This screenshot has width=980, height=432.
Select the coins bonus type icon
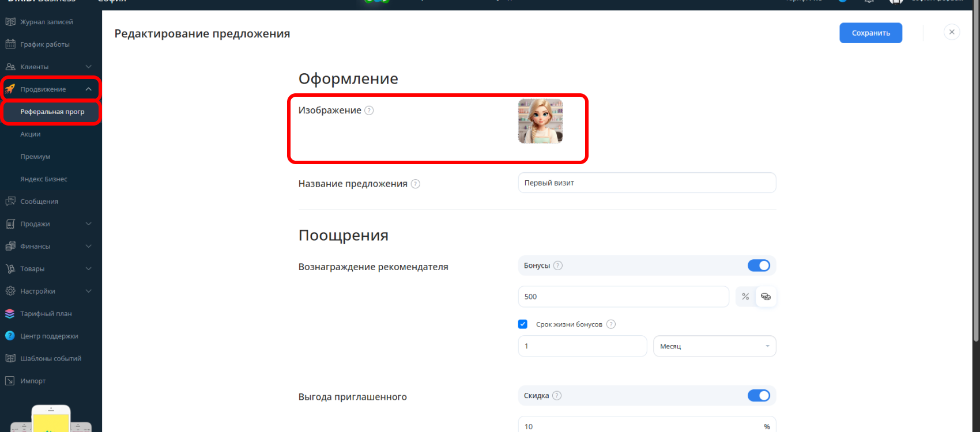[x=766, y=297]
